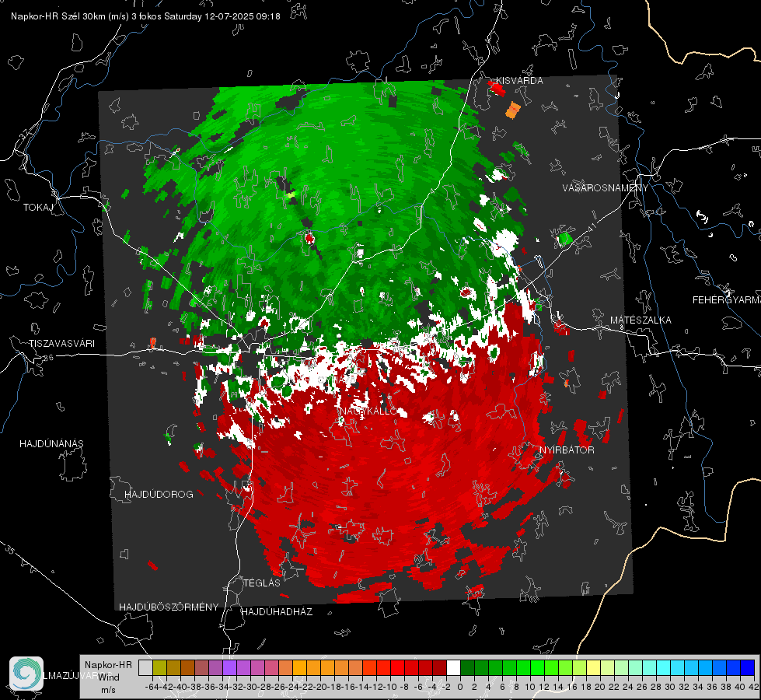Click the HAJDÚBÖSZÖRMÉNY label
This screenshot has height=700, width=761.
169,607
